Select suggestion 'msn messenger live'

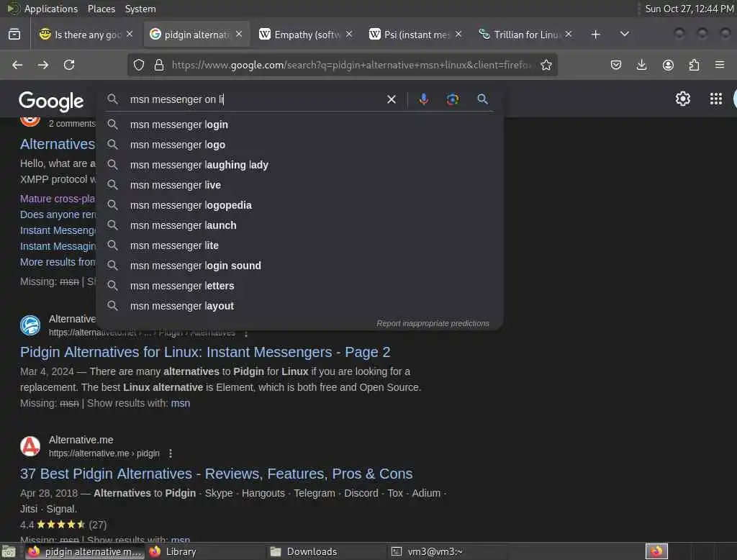pyautogui.click(x=300, y=185)
